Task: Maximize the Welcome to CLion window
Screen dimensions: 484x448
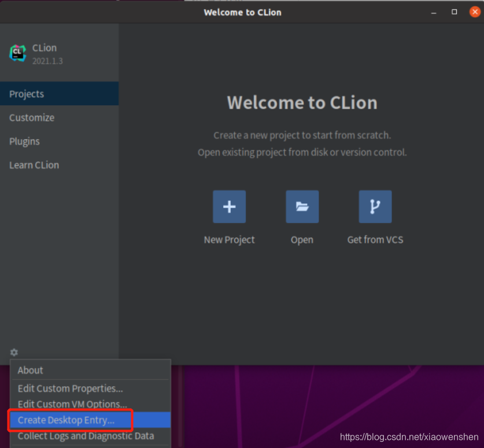Action: coord(454,12)
